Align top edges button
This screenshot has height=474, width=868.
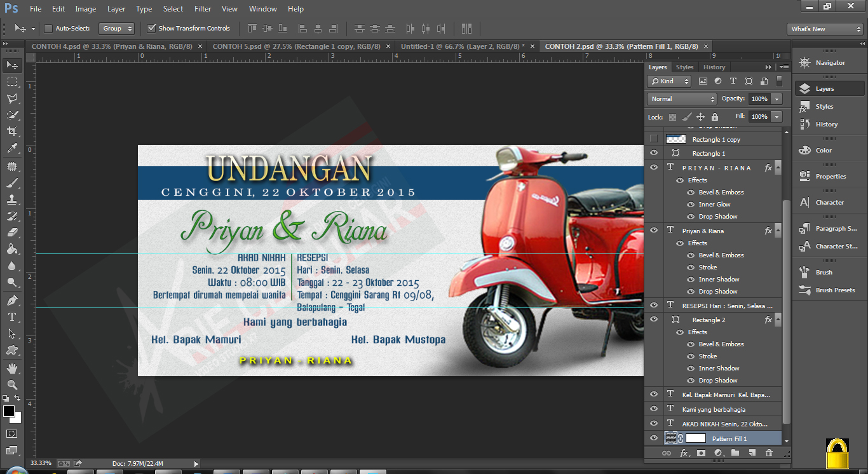pos(252,28)
